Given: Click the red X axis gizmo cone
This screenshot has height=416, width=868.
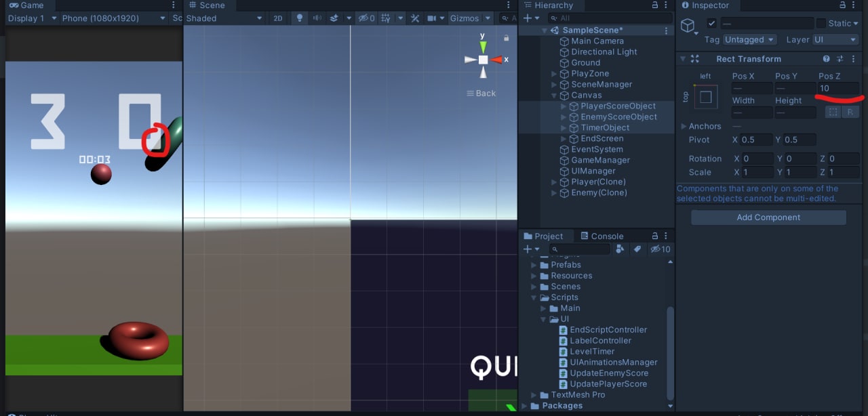Looking at the screenshot, I should click(496, 60).
